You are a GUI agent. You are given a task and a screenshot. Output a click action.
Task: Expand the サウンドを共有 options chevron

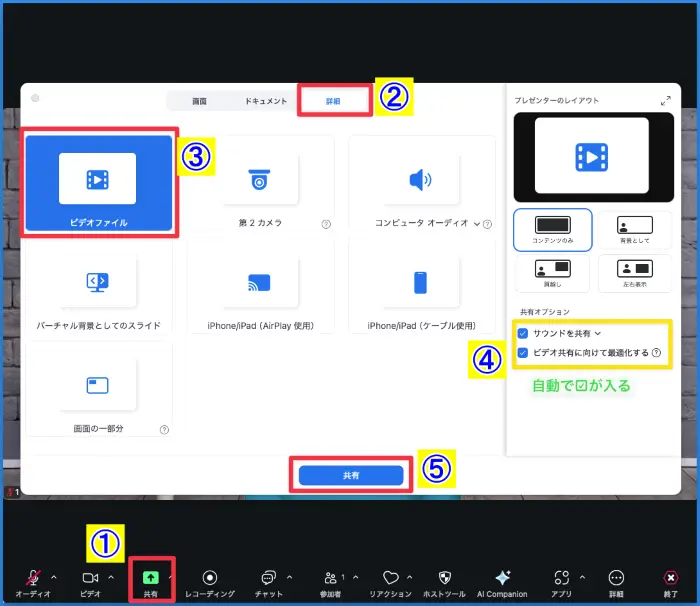598,332
